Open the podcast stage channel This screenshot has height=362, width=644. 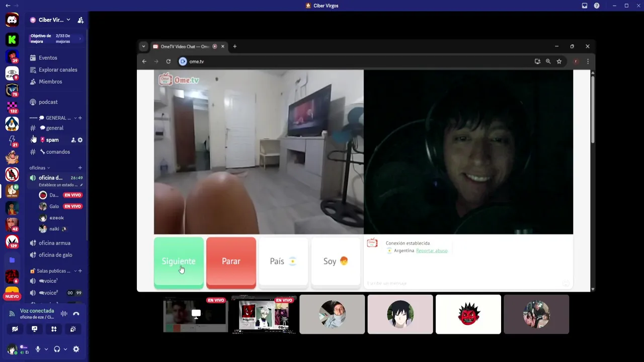tap(48, 102)
